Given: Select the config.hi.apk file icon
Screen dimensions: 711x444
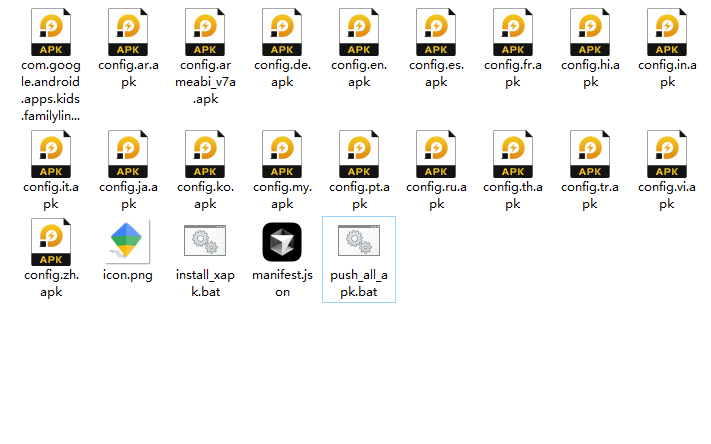Looking at the screenshot, I should click(x=590, y=32).
